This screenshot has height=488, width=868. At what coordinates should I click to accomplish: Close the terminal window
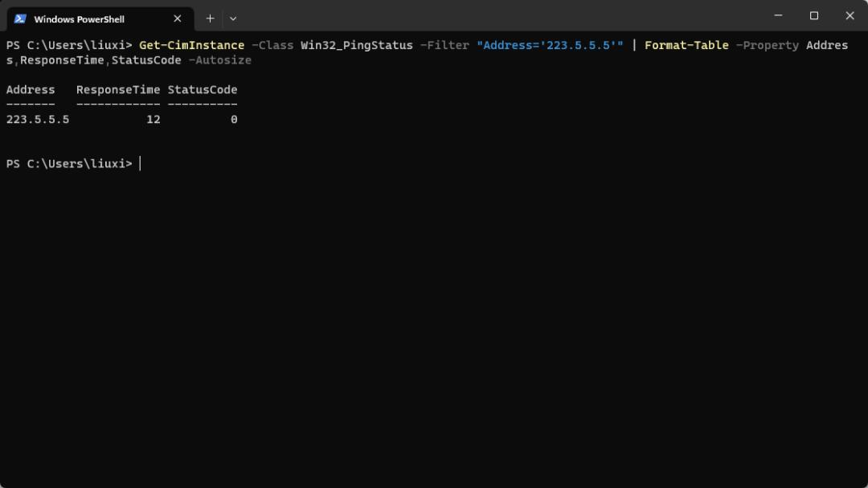pyautogui.click(x=850, y=15)
